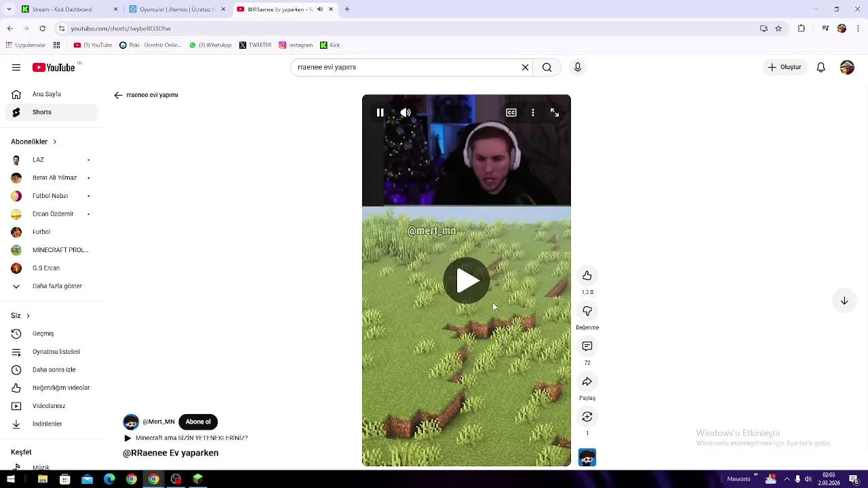The image size is (868, 488).
Task: Open the @Mert_MN channel link
Action: point(159,422)
